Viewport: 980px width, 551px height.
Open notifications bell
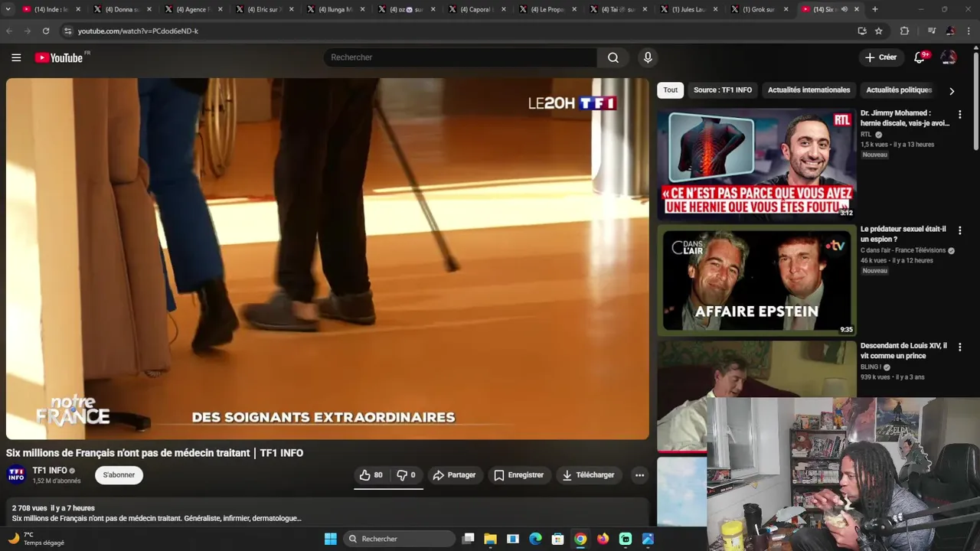point(920,57)
